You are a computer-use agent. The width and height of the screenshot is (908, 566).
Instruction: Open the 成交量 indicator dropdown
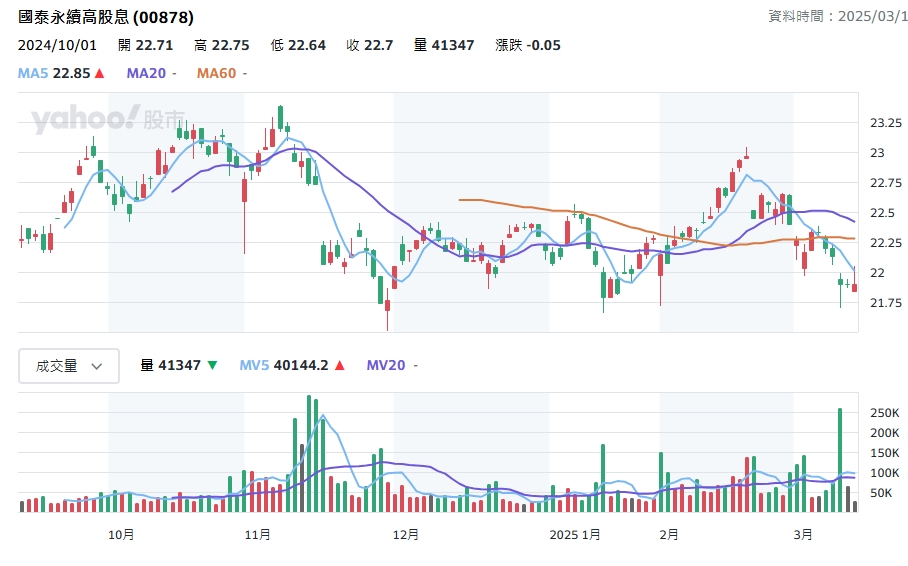coord(68,366)
